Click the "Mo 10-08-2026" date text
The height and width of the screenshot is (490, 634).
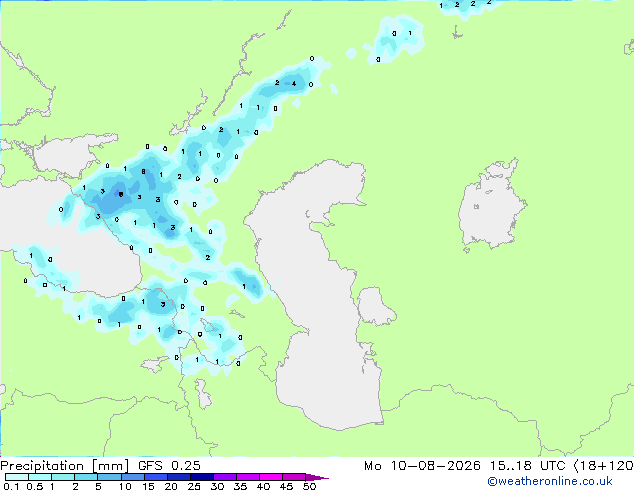pyautogui.click(x=423, y=466)
